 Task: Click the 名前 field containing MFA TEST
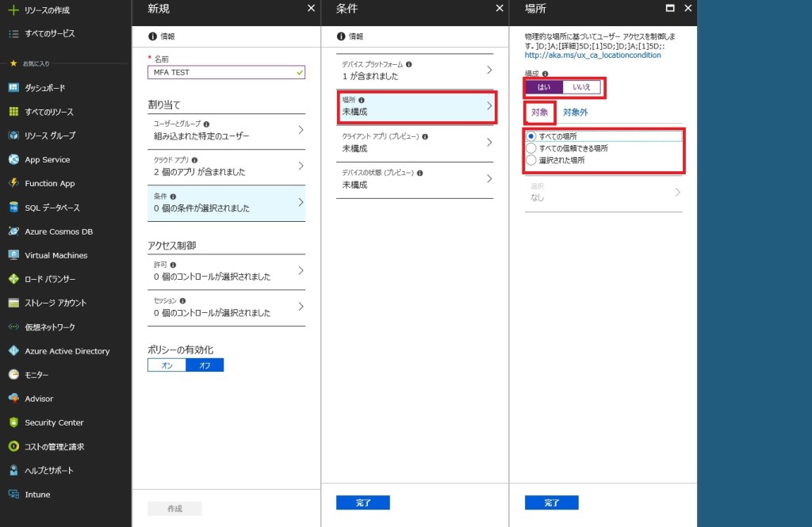click(x=226, y=72)
